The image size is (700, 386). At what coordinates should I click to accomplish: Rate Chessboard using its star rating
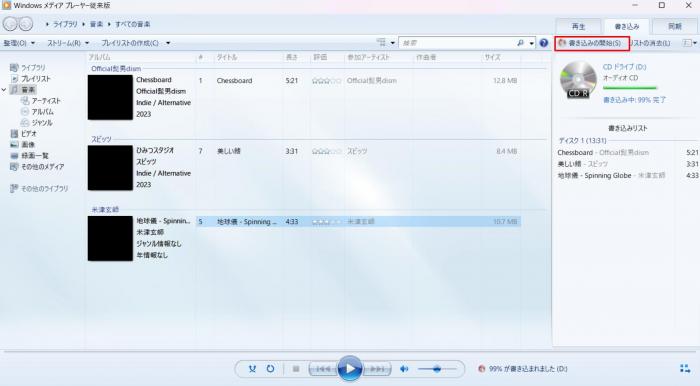pyautogui.click(x=327, y=81)
